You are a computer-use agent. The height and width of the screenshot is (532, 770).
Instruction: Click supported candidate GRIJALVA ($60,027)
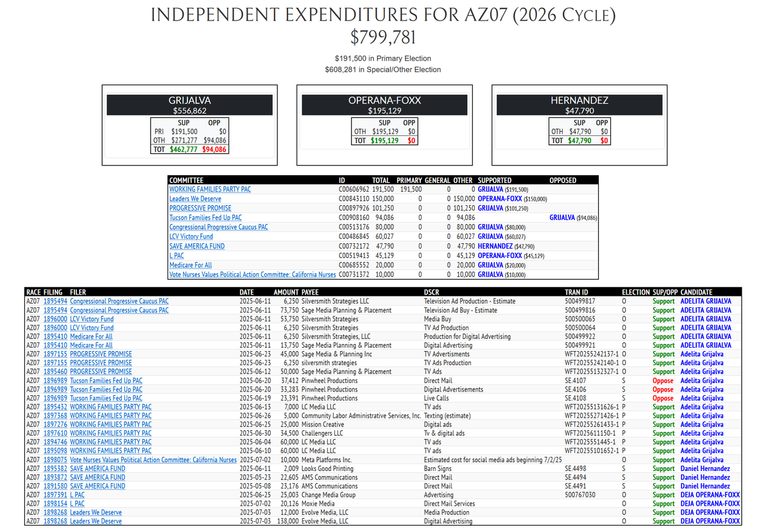502,237
